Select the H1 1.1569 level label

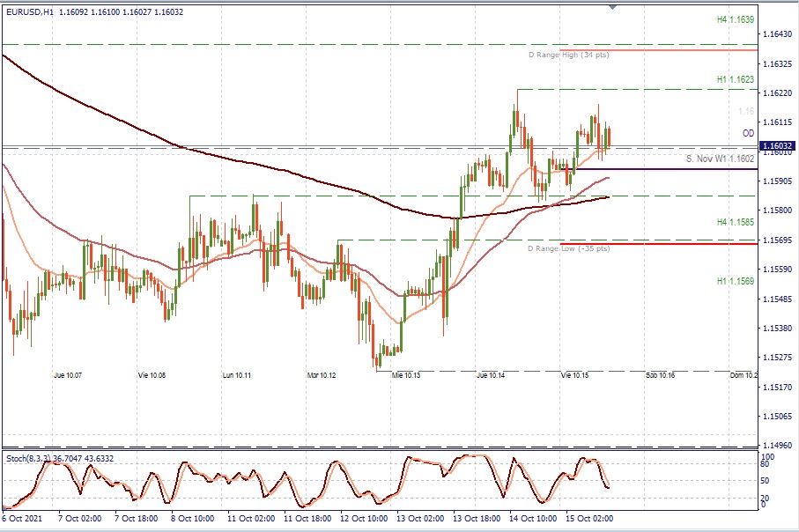point(736,281)
